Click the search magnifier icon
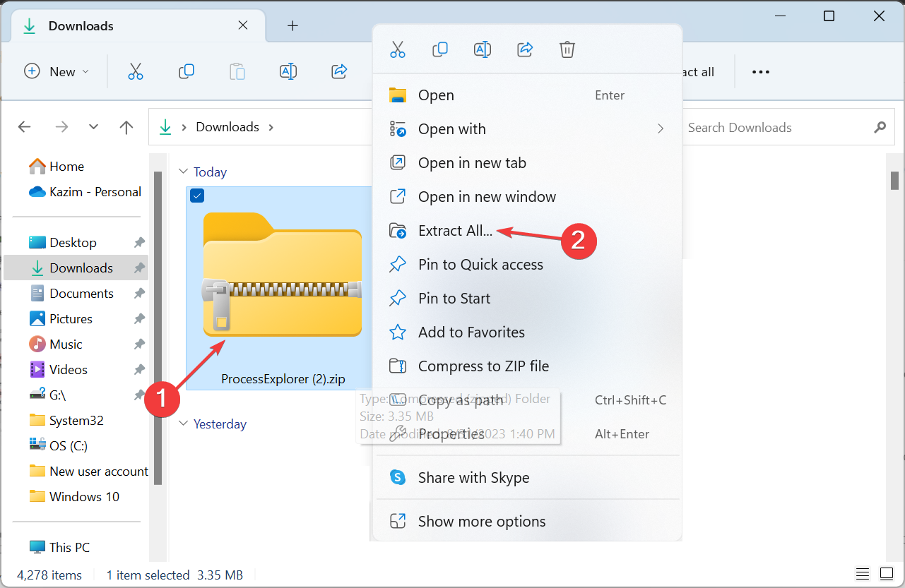Image resolution: width=905 pixels, height=588 pixels. pyautogui.click(x=880, y=128)
